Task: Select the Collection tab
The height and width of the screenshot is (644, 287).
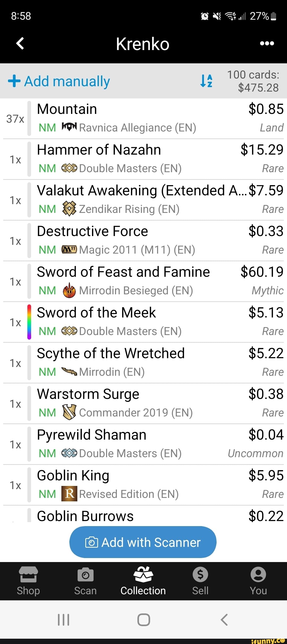Action: [143, 581]
